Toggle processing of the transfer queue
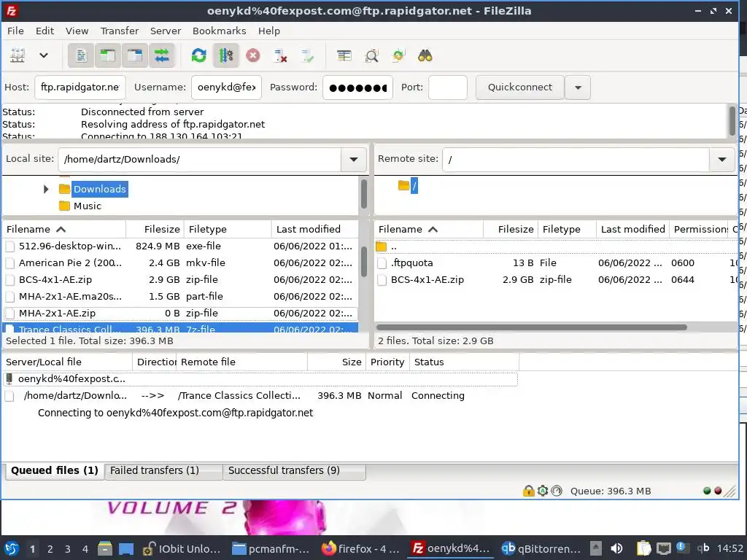The width and height of the screenshot is (747, 560). pyautogui.click(x=226, y=55)
